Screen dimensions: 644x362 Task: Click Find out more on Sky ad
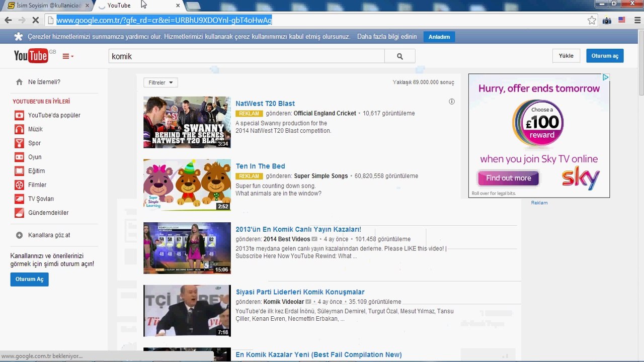point(508,178)
